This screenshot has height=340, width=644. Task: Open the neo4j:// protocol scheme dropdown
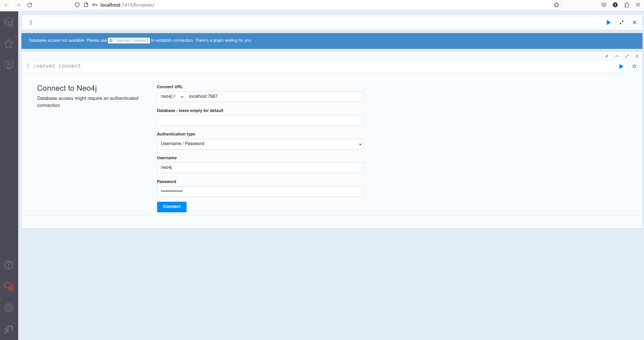pos(171,97)
